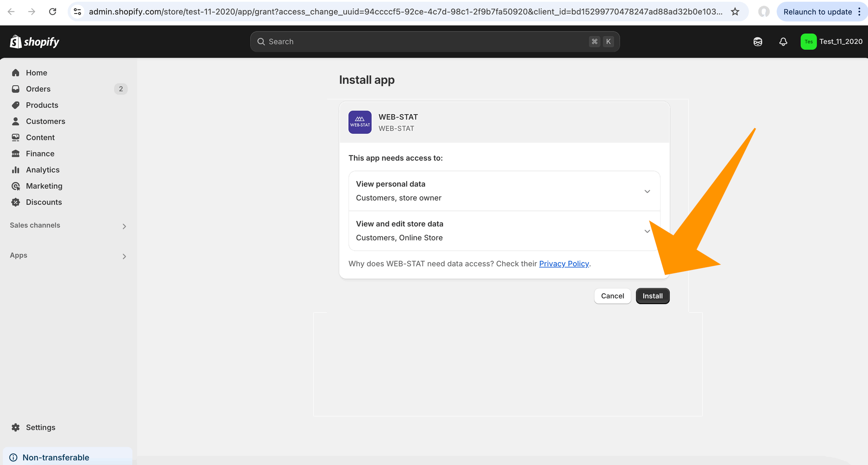Viewport: 868px width, 465px height.
Task: Click 'This app needs access to:' text
Action: (x=395, y=158)
